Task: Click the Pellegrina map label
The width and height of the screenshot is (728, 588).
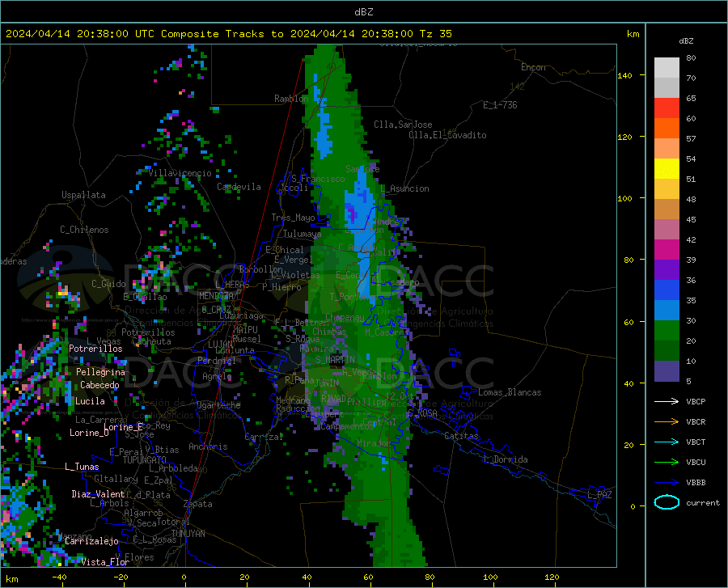Action: pyautogui.click(x=101, y=372)
